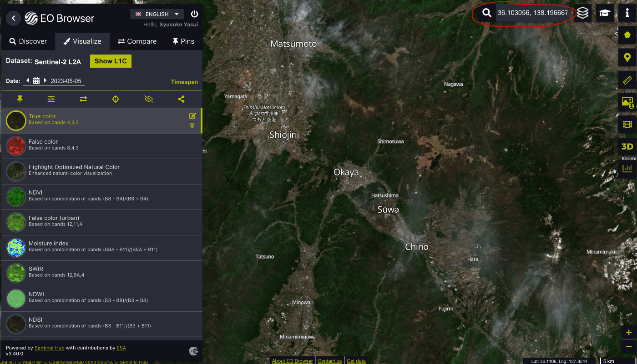Screen dimensions: 637x364
Task: Go to previous date arrow
Action: coord(28,81)
